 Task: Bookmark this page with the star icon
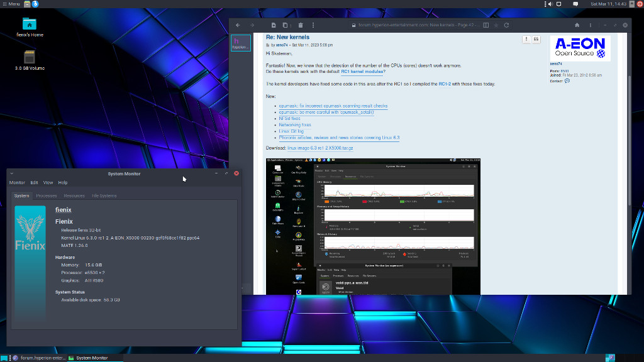[496, 25]
